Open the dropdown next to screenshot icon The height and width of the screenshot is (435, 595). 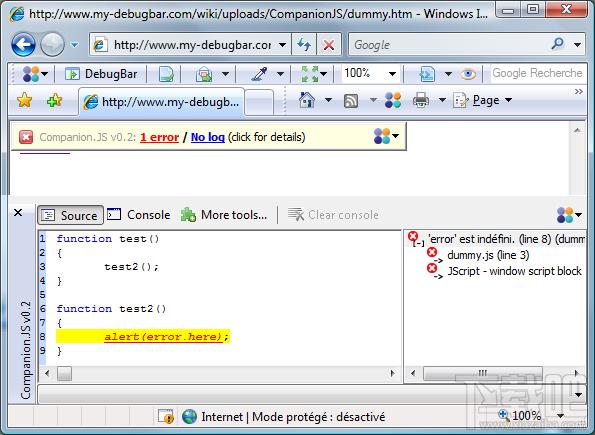(225, 74)
